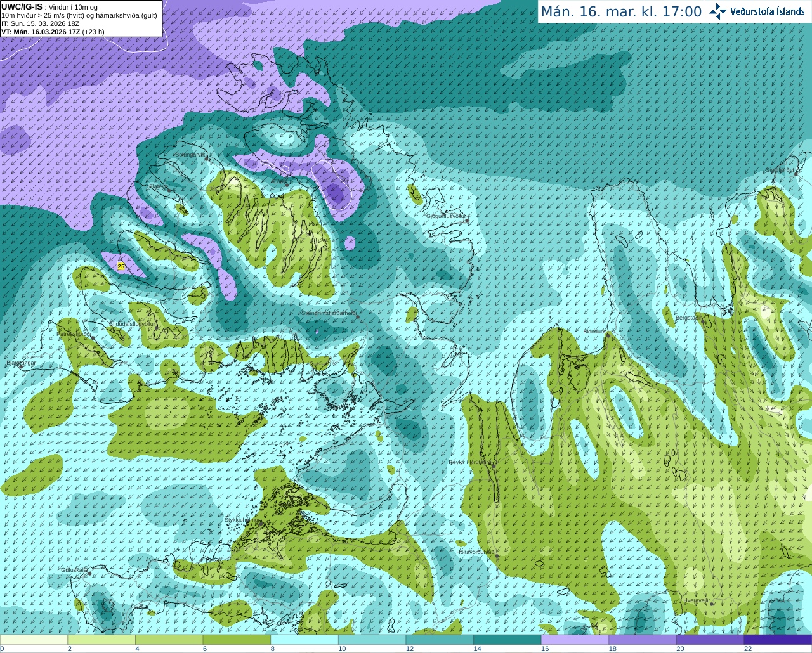This screenshot has width=812, height=653.
Task: Click the Veðurstofa Íslands logo
Action: pos(757,11)
